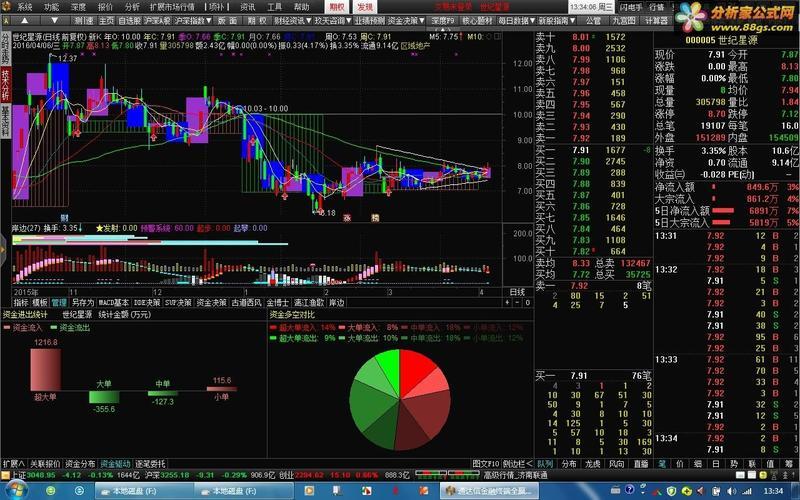Open 深度F9 in the toolbar

pyautogui.click(x=443, y=21)
